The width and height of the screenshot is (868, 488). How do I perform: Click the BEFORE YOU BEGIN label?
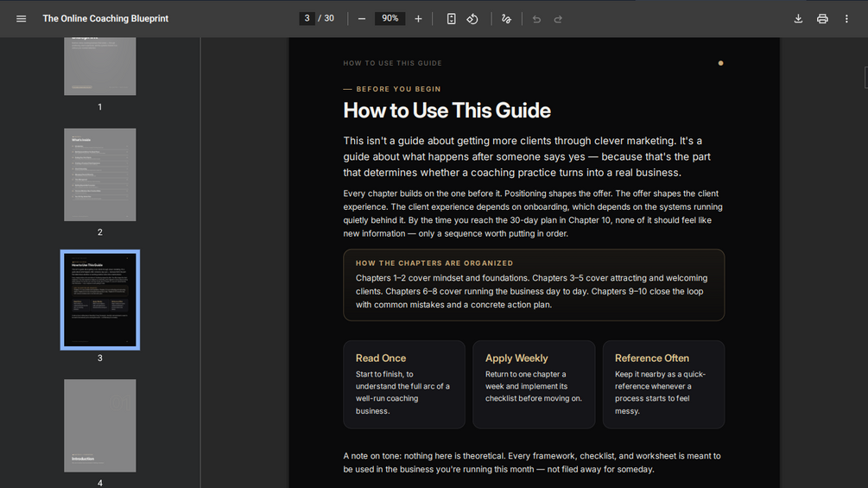pyautogui.click(x=398, y=89)
